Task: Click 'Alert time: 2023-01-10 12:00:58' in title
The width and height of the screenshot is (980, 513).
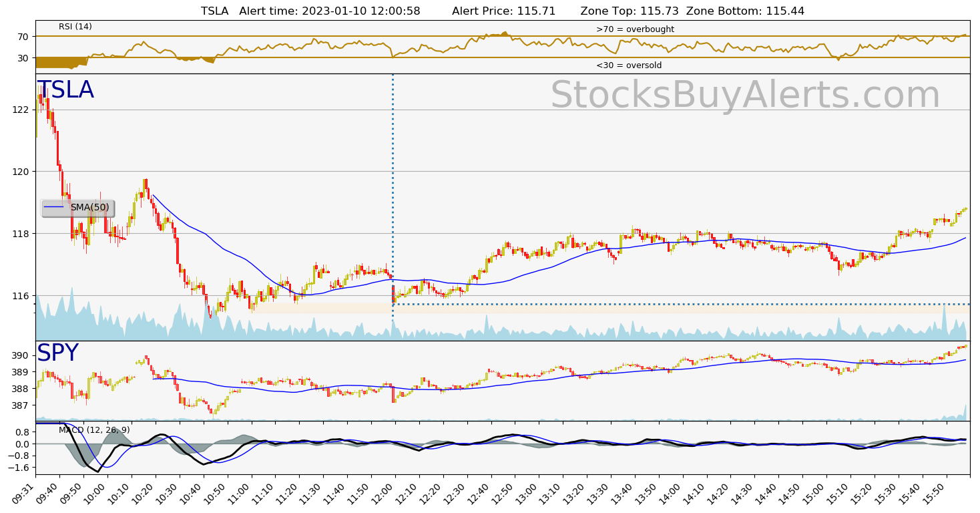Action: (x=330, y=11)
